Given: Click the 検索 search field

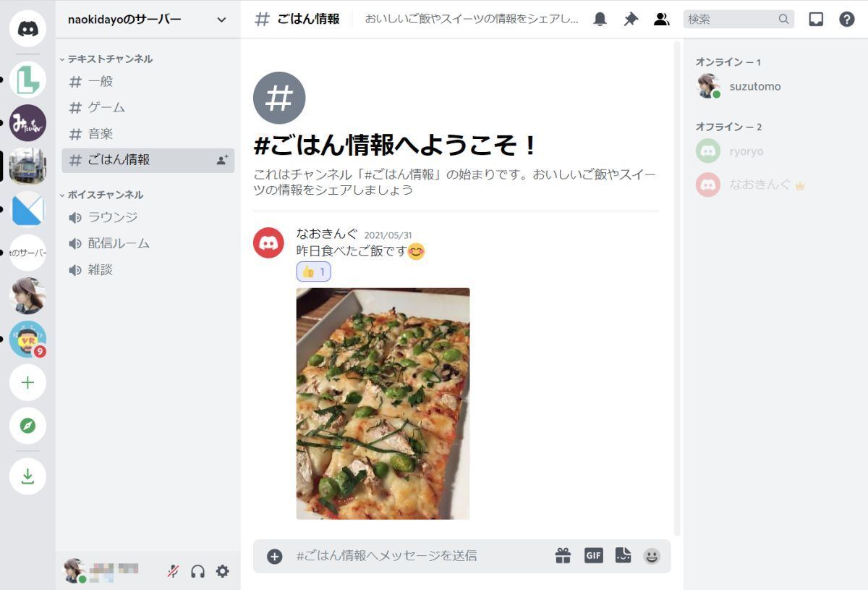Looking at the screenshot, I should pos(739,20).
